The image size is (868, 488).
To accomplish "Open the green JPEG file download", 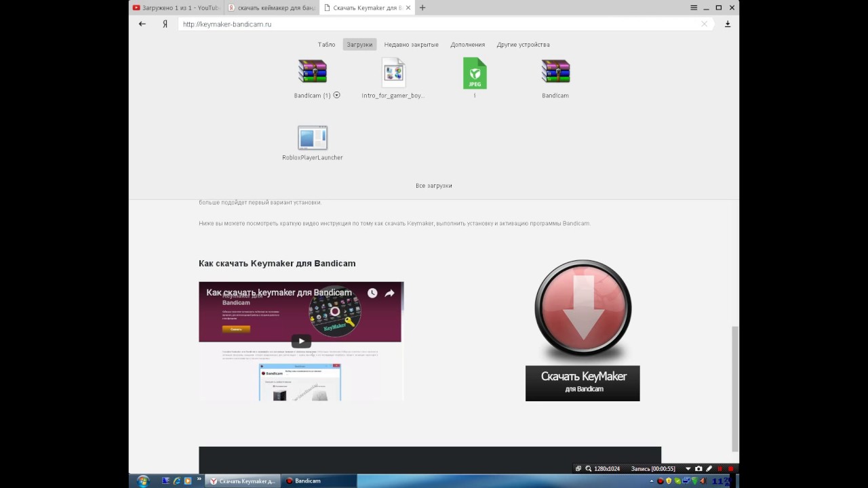I will (x=475, y=73).
